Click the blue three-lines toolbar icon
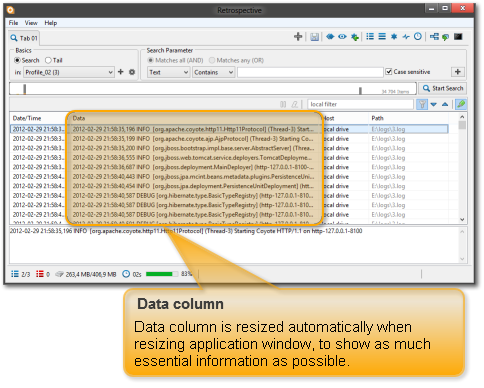This screenshot has width=484, height=388. (382, 36)
